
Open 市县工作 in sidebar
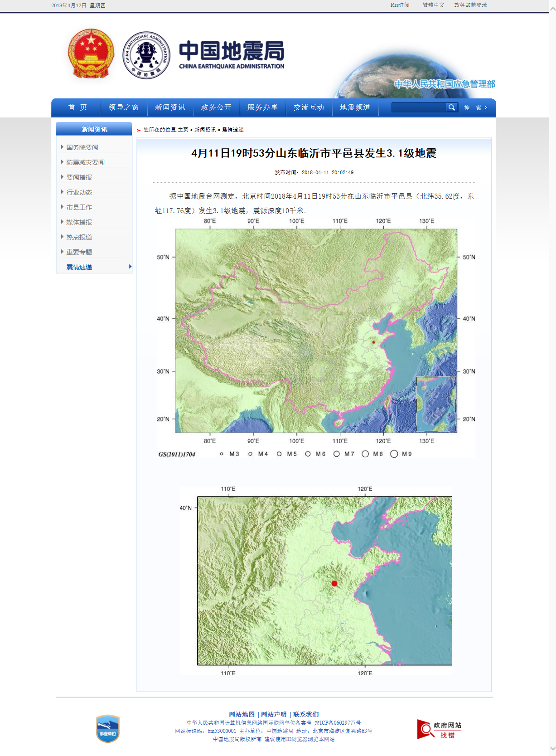(79, 207)
